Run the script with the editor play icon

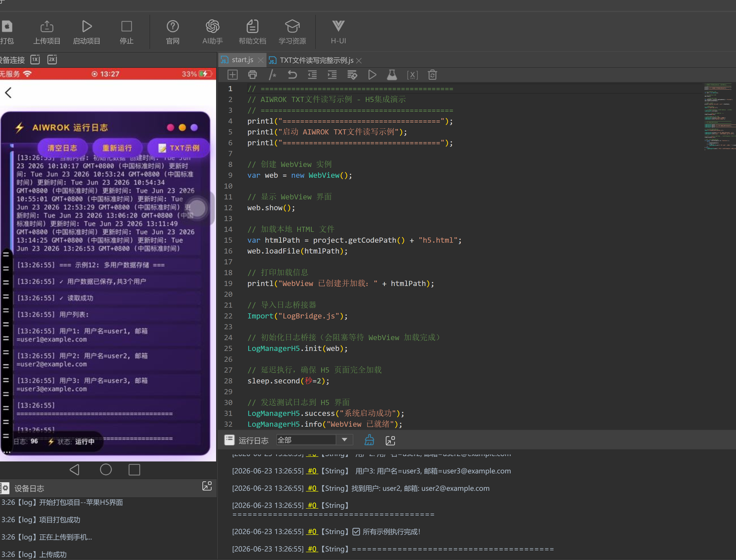372,75
